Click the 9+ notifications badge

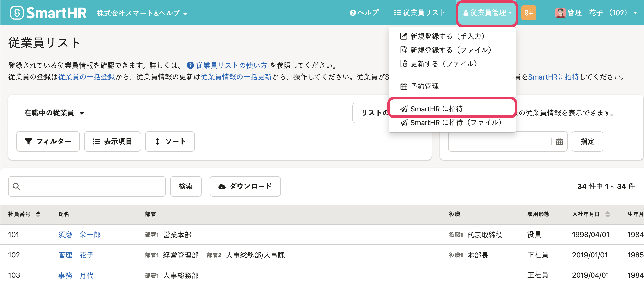pyautogui.click(x=528, y=13)
